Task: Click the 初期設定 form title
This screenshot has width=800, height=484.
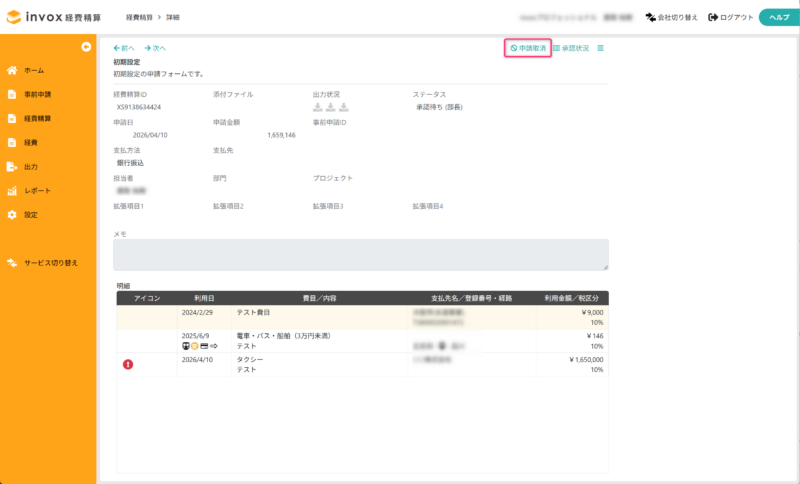Action: pos(127,62)
